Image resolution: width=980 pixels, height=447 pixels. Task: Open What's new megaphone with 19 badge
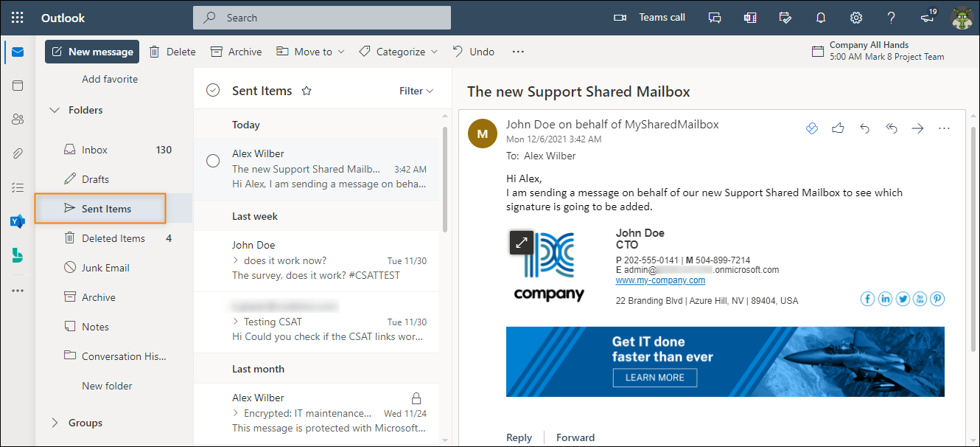(x=928, y=17)
